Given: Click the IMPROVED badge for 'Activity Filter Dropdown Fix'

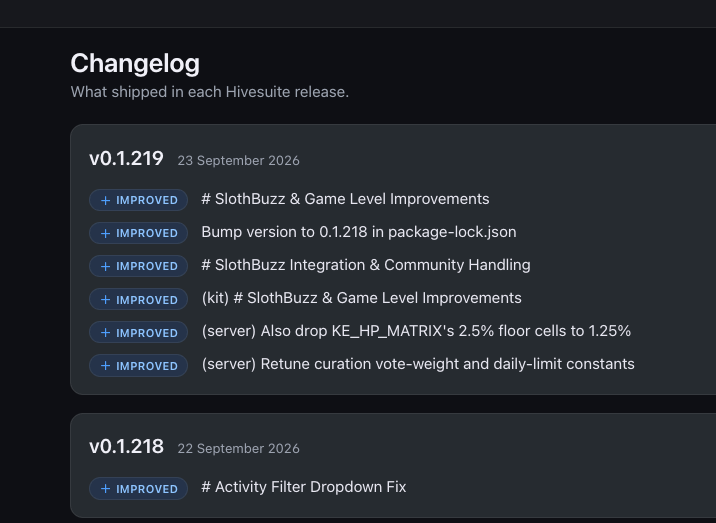Looking at the screenshot, I should coord(138,488).
